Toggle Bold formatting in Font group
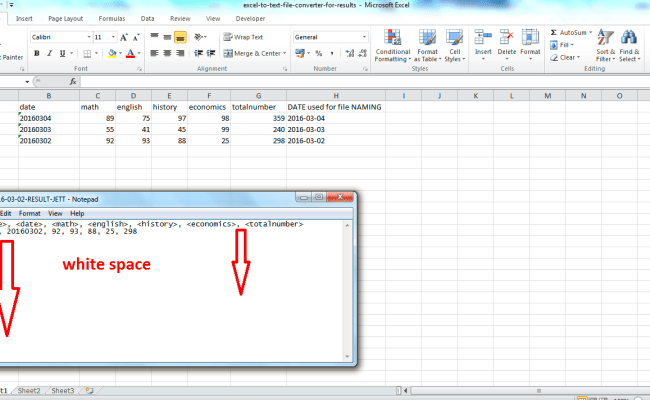The height and width of the screenshot is (400, 650). (37, 53)
